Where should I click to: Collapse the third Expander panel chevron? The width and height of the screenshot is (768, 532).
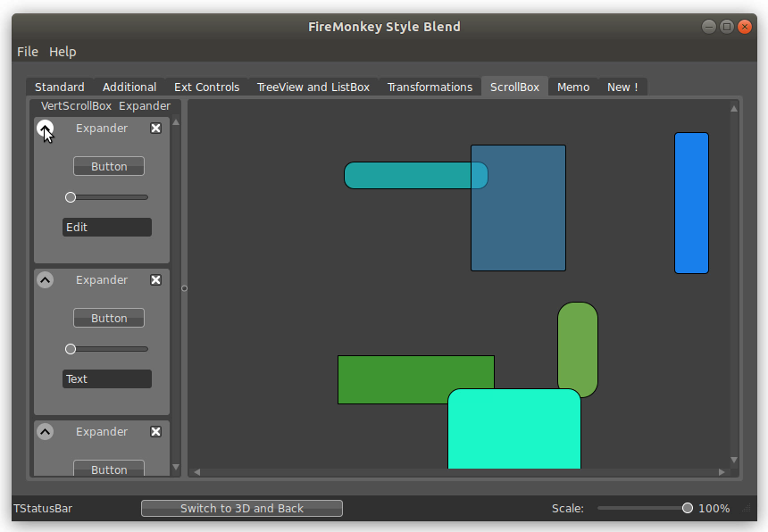point(45,432)
